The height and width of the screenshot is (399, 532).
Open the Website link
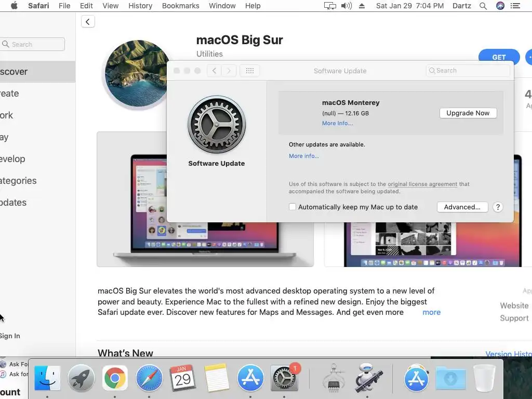[x=514, y=305]
